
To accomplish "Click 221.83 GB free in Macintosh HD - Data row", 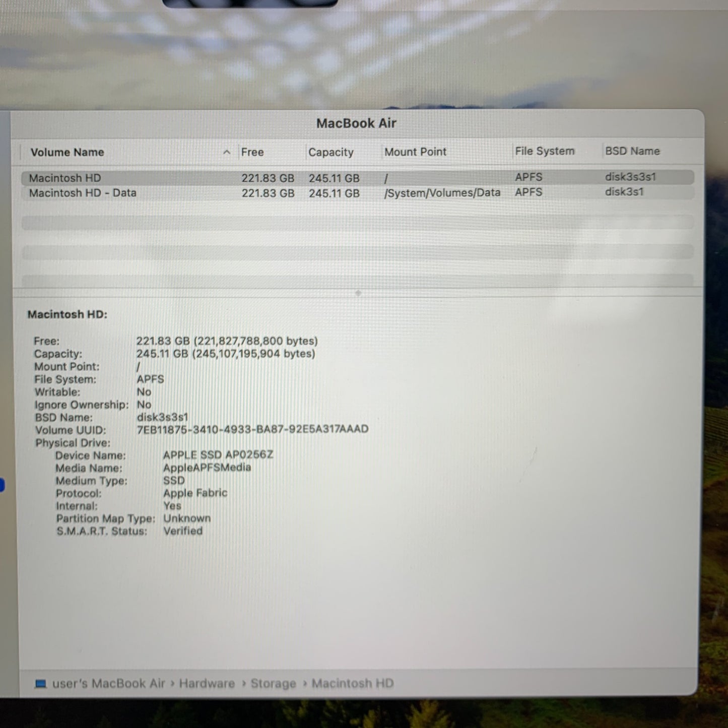I will coord(268,193).
